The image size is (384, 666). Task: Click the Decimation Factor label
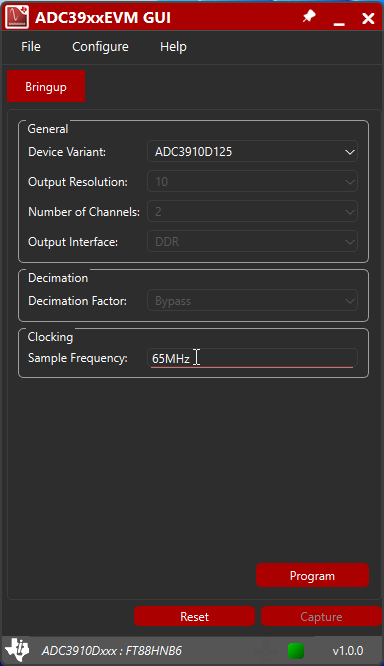[77, 301]
